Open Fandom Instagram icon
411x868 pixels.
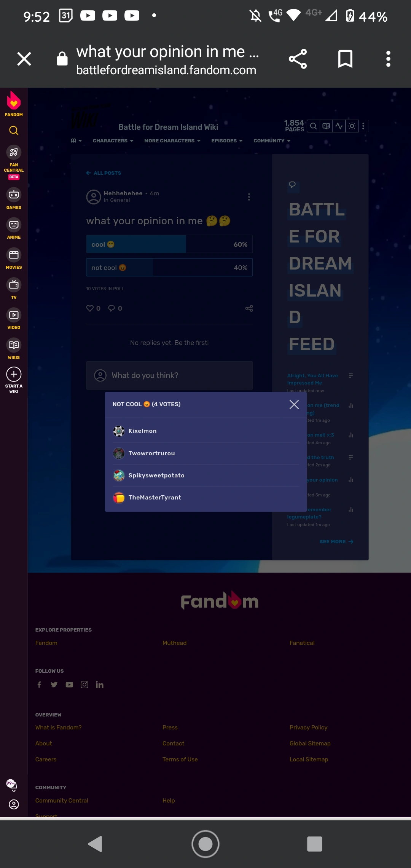[x=84, y=685]
